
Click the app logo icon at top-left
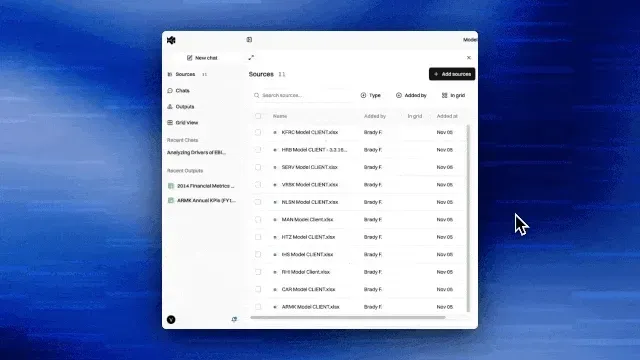pos(171,40)
